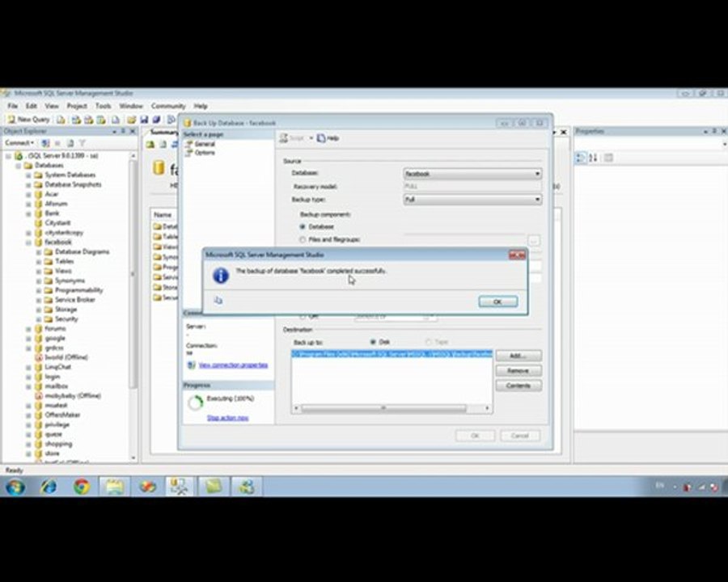Switch to the Summary tab
The height and width of the screenshot is (582, 728).
coord(163,133)
